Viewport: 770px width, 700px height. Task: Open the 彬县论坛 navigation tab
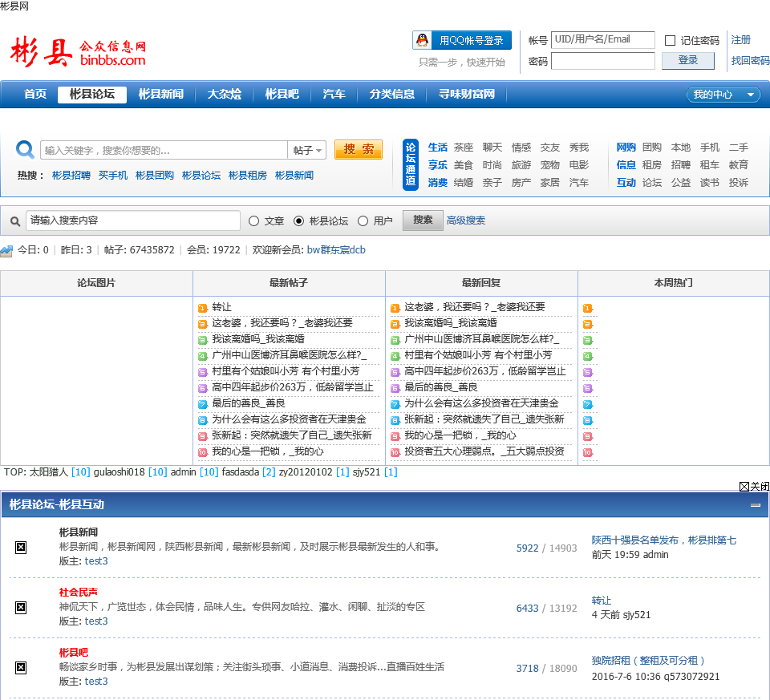coord(92,95)
